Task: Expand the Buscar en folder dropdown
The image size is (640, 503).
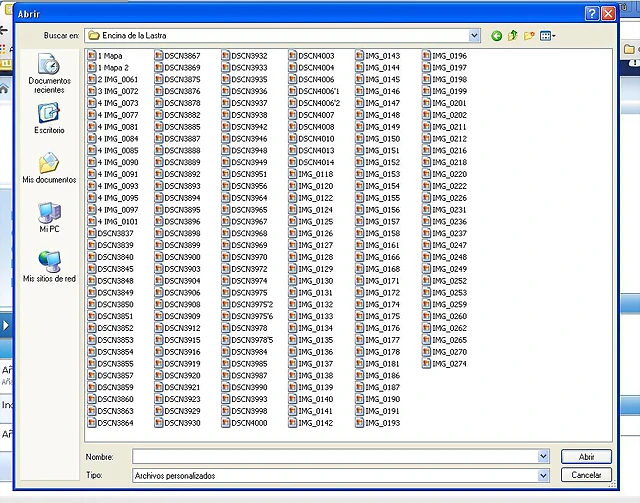Action: click(474, 36)
